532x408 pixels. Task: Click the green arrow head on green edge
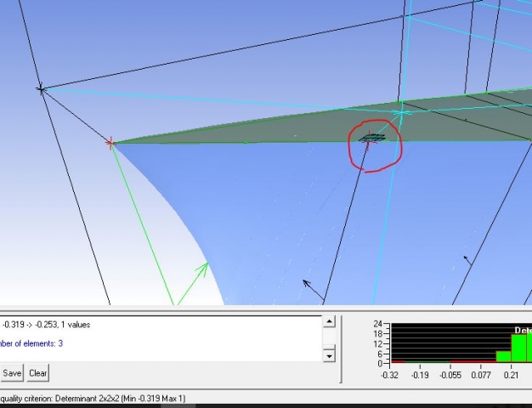[x=203, y=268]
